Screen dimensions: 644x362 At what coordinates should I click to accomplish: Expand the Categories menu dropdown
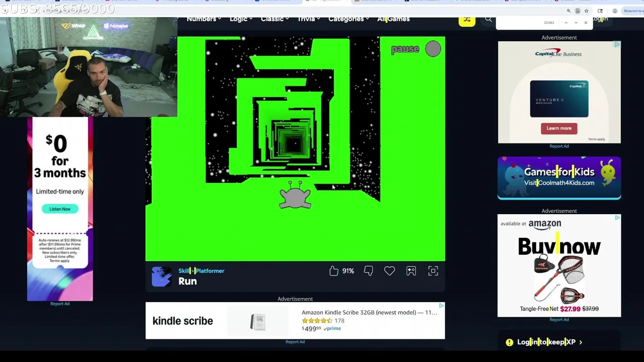tap(349, 19)
